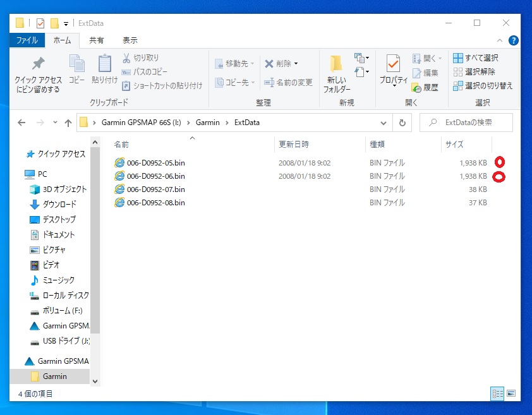Select PC in the navigation pane
Viewport: 532px width, 415px height.
tap(35, 174)
